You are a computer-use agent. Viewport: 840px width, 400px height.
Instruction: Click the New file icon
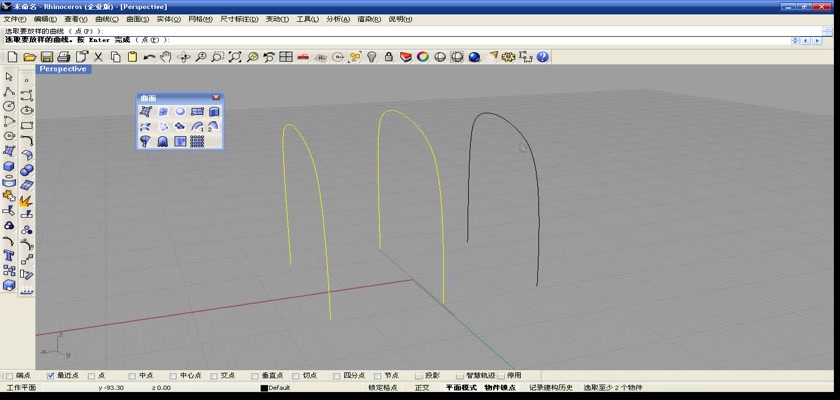(12, 57)
